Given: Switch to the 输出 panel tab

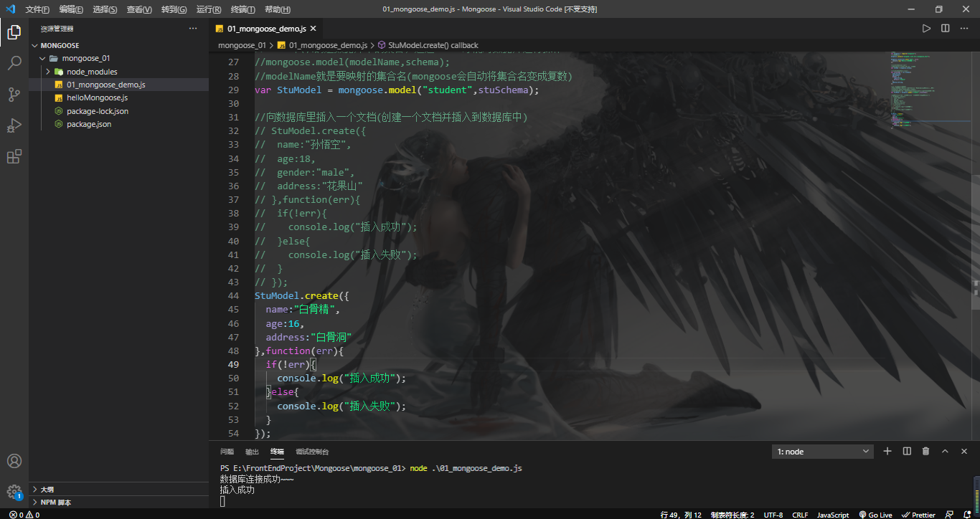Looking at the screenshot, I should [252, 452].
